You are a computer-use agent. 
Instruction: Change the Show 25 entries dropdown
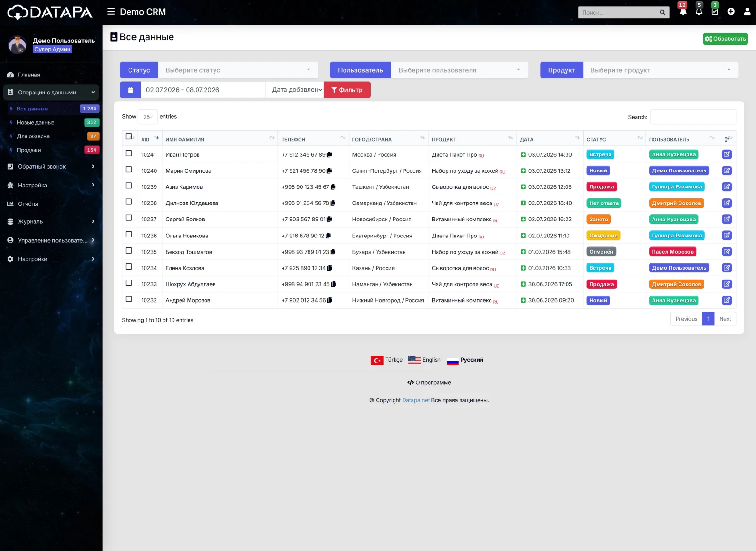[x=147, y=117]
